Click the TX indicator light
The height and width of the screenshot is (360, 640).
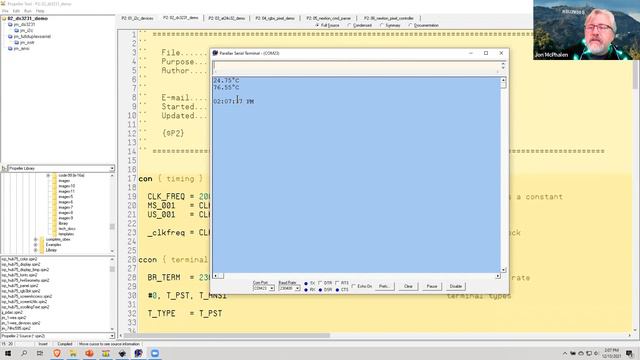click(306, 283)
